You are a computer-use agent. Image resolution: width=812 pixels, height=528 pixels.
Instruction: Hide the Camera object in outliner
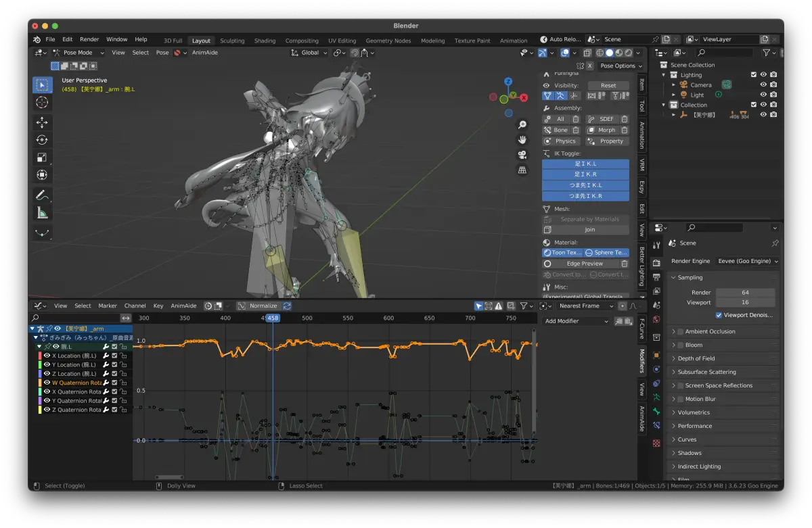(x=763, y=85)
